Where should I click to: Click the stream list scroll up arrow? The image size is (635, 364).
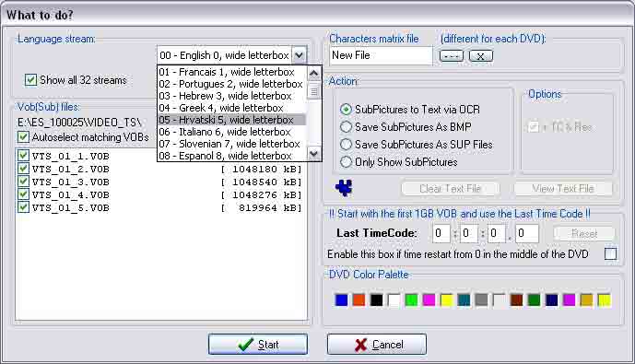(314, 73)
